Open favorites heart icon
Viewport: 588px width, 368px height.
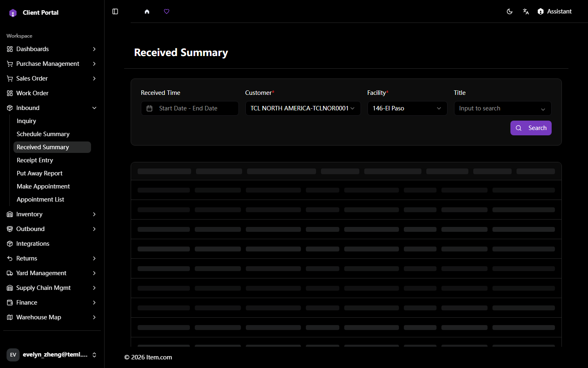click(167, 11)
